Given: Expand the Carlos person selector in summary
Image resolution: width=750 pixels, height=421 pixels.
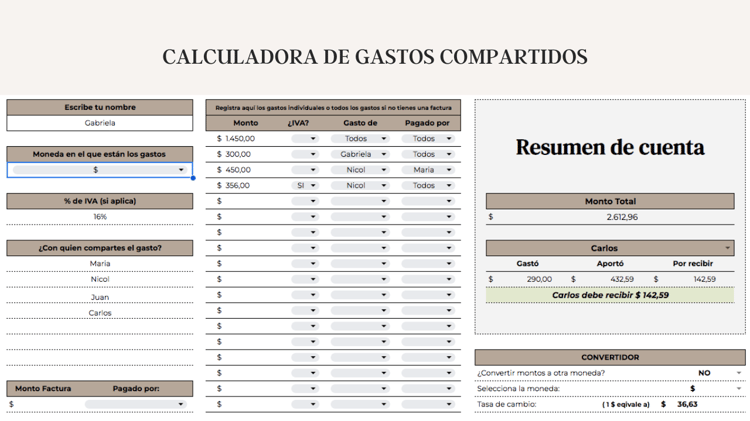Looking at the screenshot, I should click(610, 248).
